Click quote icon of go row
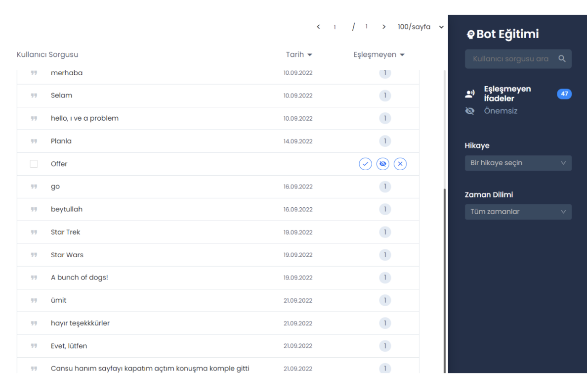The height and width of the screenshot is (376, 588). tap(34, 187)
